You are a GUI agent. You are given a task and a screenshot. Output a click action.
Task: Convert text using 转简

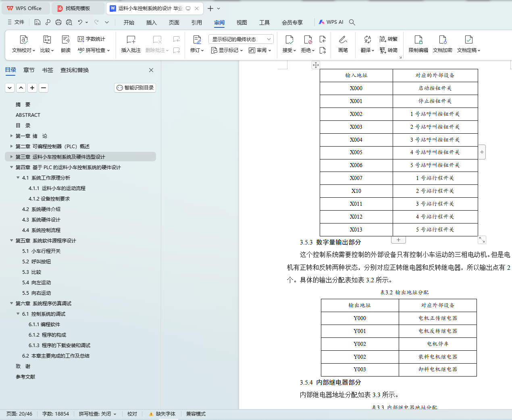(389, 50)
